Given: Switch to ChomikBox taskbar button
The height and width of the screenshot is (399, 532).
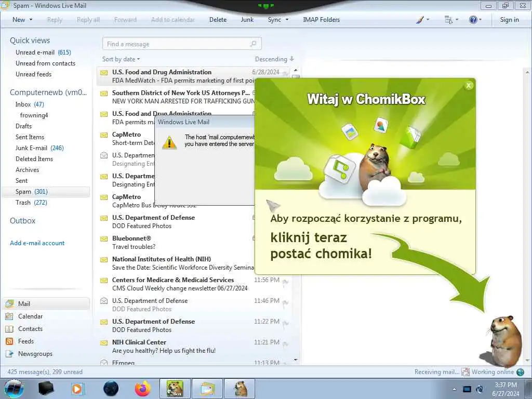Looking at the screenshot, I should (175, 389).
